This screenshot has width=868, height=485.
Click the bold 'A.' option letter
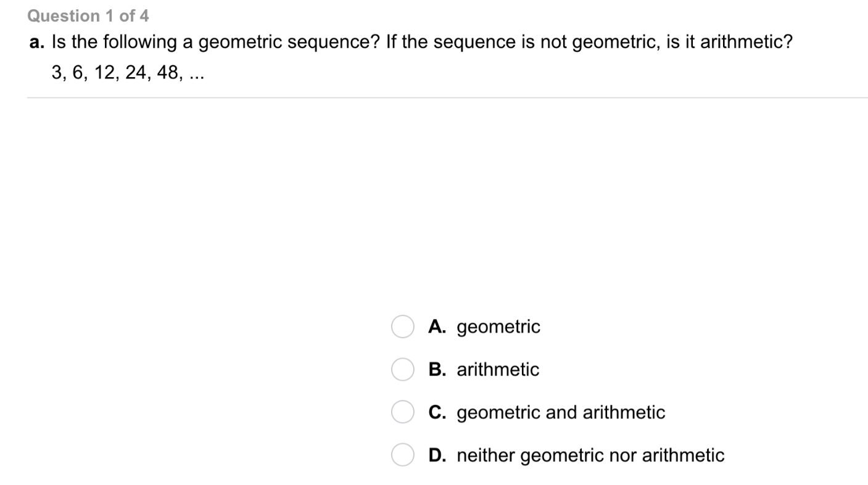(x=437, y=327)
